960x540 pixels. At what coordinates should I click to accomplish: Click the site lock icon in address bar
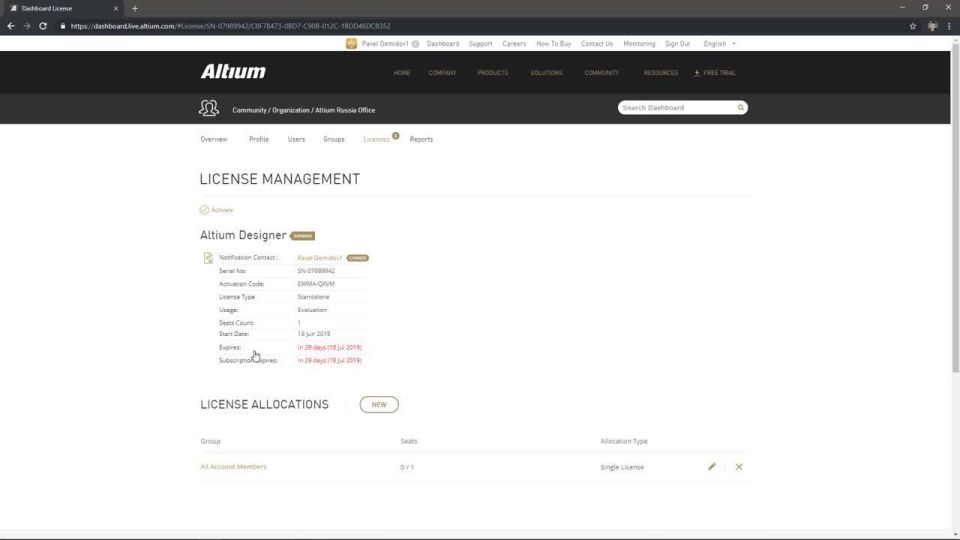click(x=62, y=26)
